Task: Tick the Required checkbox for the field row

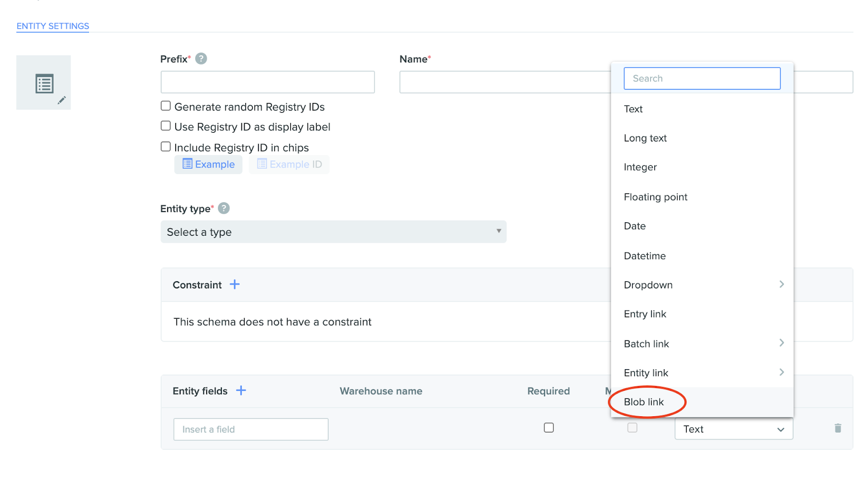Action: tap(549, 428)
